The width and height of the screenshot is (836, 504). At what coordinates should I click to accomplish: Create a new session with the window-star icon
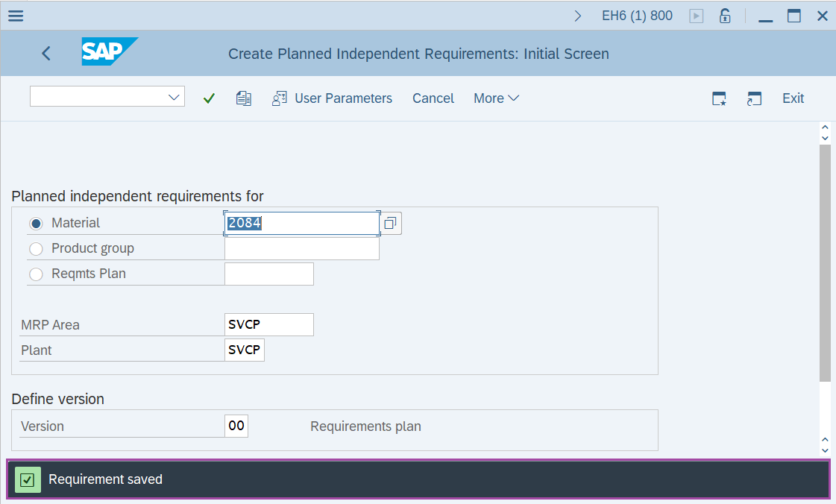pyautogui.click(x=718, y=98)
